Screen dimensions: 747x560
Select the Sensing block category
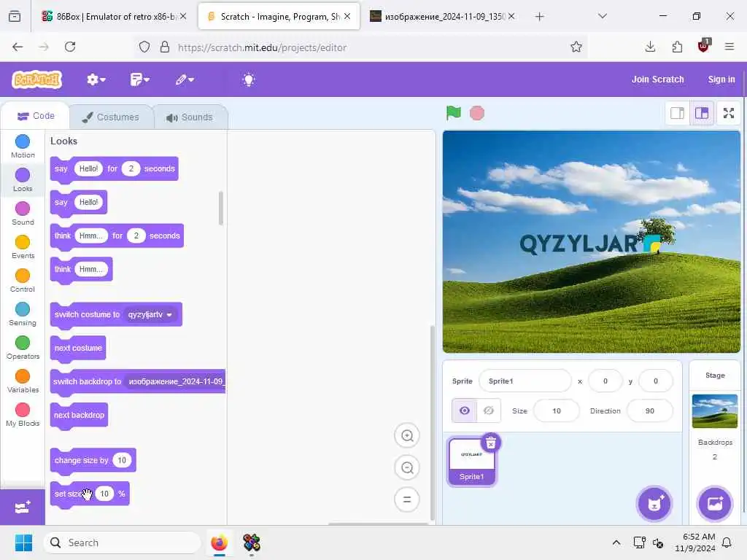(23, 314)
